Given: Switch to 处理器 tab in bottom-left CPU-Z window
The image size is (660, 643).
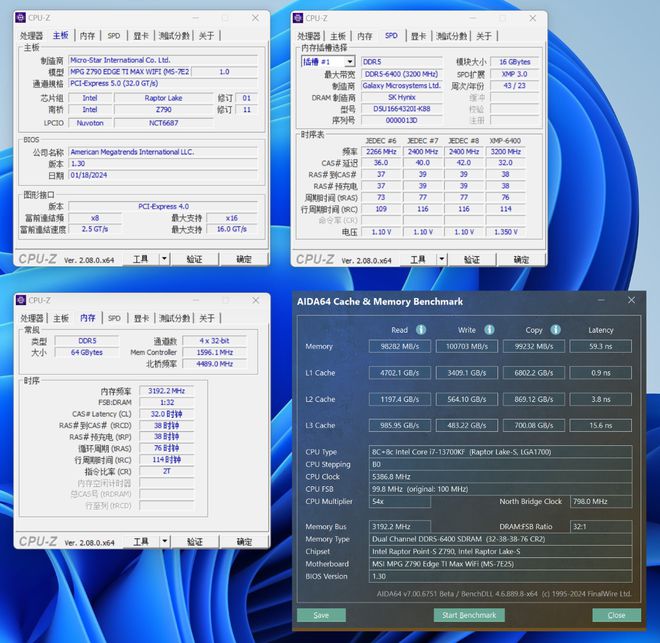Looking at the screenshot, I should click(32, 318).
